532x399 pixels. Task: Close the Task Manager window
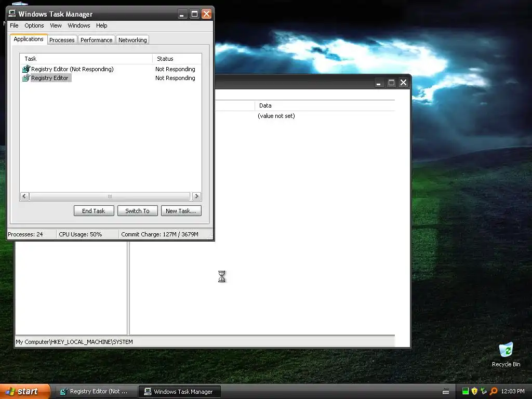206,14
